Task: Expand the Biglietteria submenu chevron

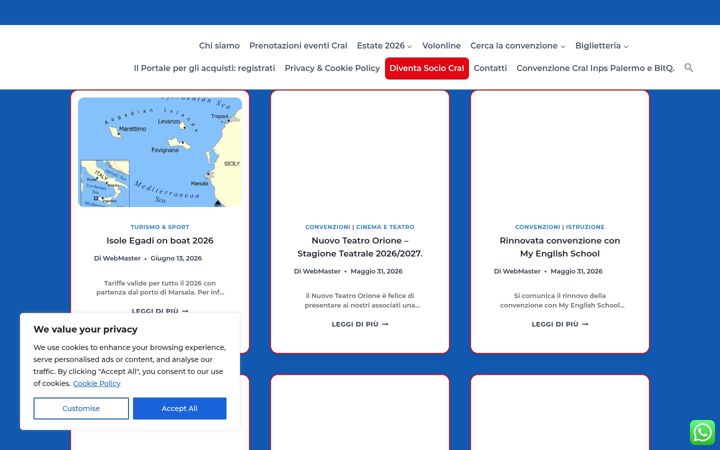Action: point(625,46)
